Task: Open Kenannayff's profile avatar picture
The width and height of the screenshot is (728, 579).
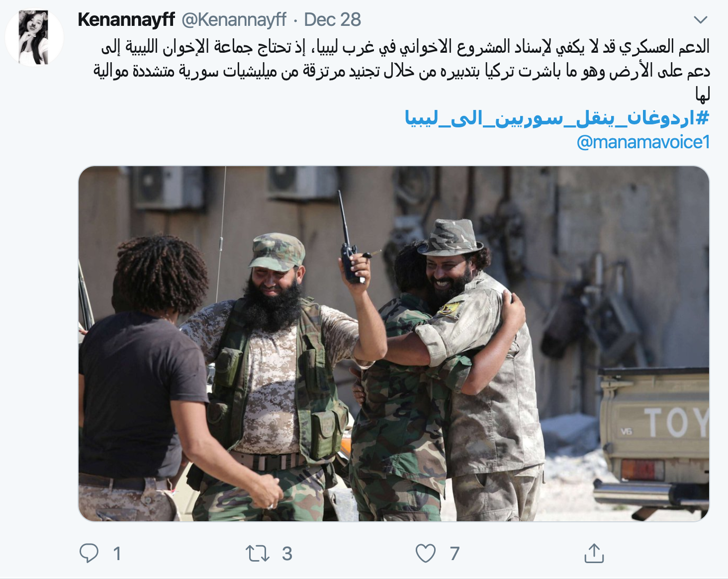Action: [34, 37]
